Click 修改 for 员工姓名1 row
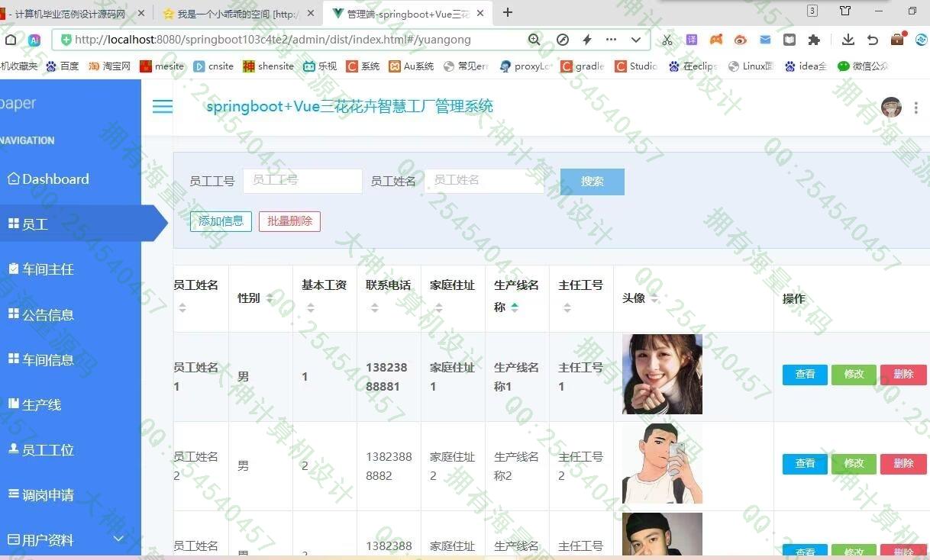The image size is (930, 560). 854,375
